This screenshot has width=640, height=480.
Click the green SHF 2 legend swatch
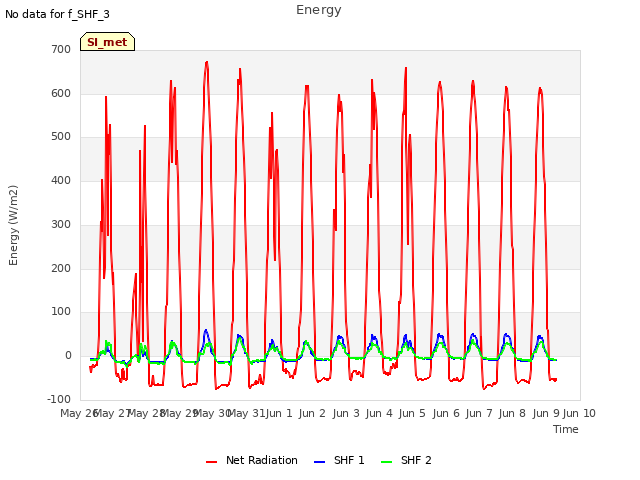click(x=387, y=462)
